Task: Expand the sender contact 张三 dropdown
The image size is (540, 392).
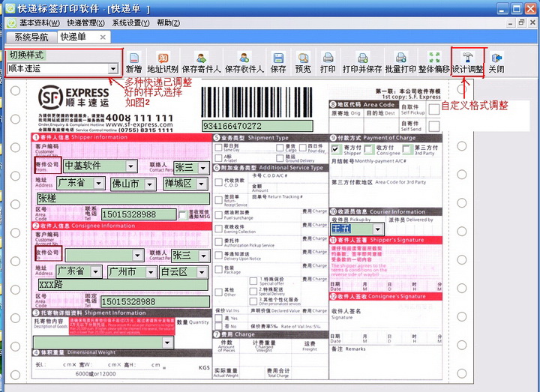Action: (x=203, y=168)
